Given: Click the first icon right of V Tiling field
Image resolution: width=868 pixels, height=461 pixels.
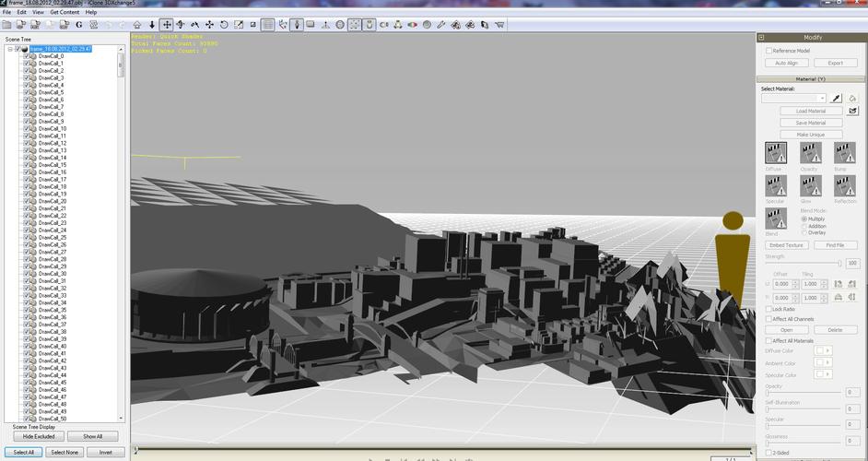Looking at the screenshot, I should [x=839, y=298].
